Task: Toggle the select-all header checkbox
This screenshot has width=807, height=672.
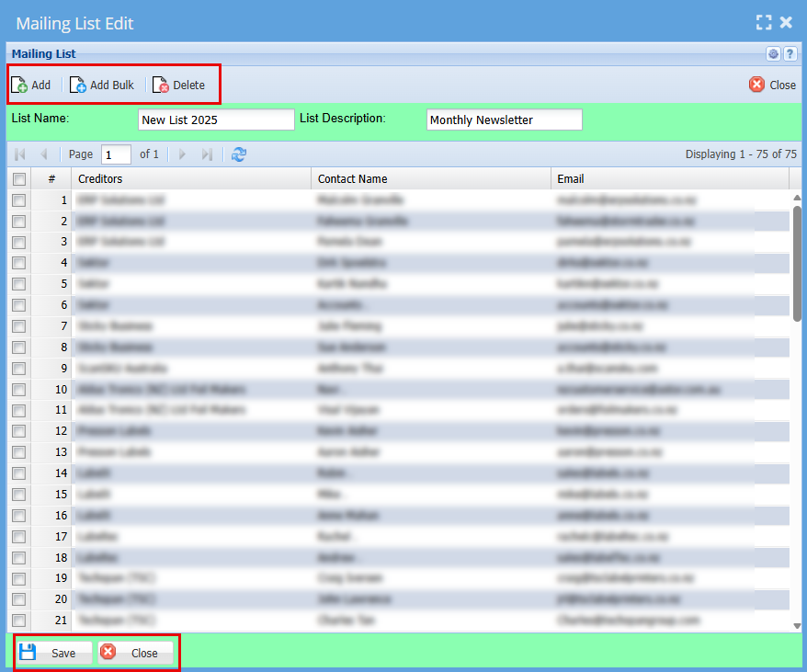Action: tap(19, 178)
